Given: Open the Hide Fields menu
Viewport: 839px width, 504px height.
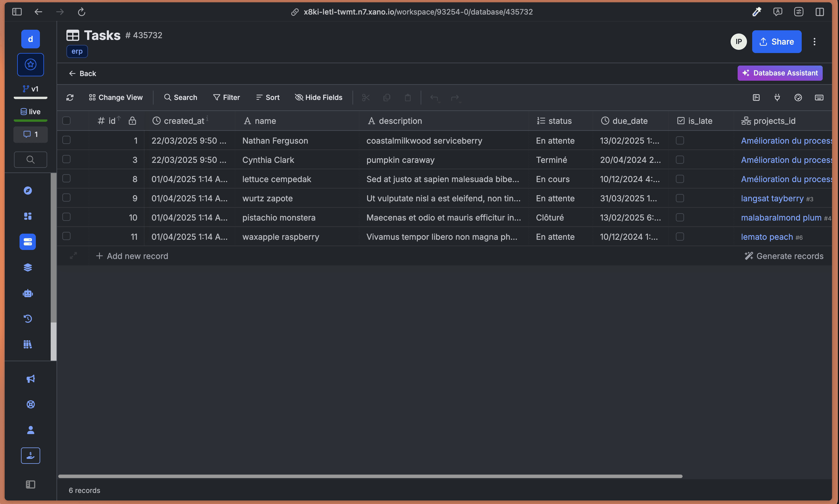Looking at the screenshot, I should [x=319, y=98].
